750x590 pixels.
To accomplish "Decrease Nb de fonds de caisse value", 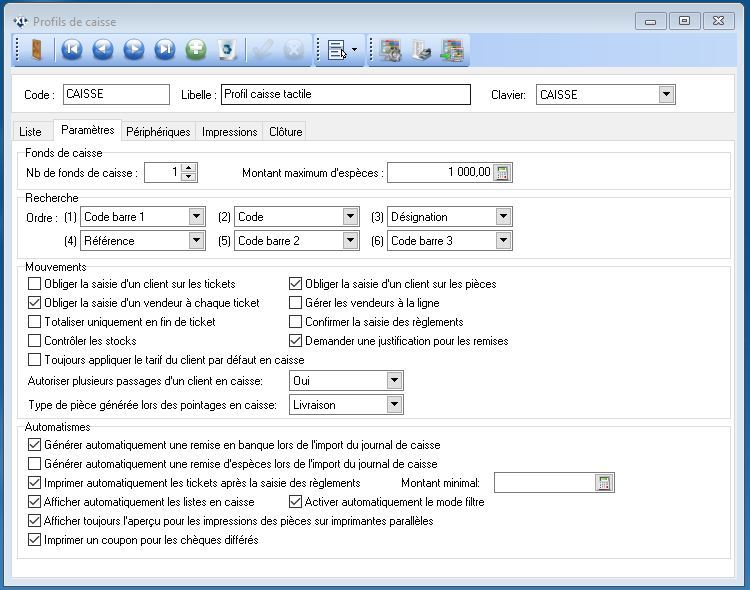I will tap(189, 177).
